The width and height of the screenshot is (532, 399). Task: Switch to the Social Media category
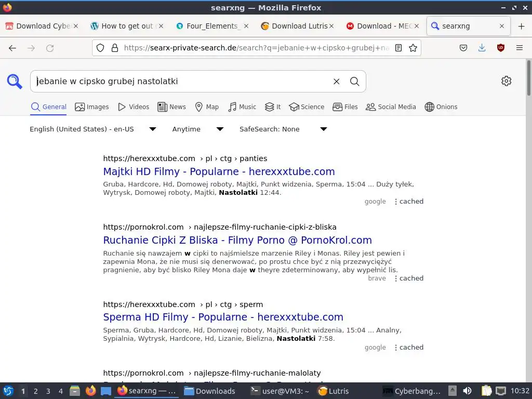click(391, 107)
